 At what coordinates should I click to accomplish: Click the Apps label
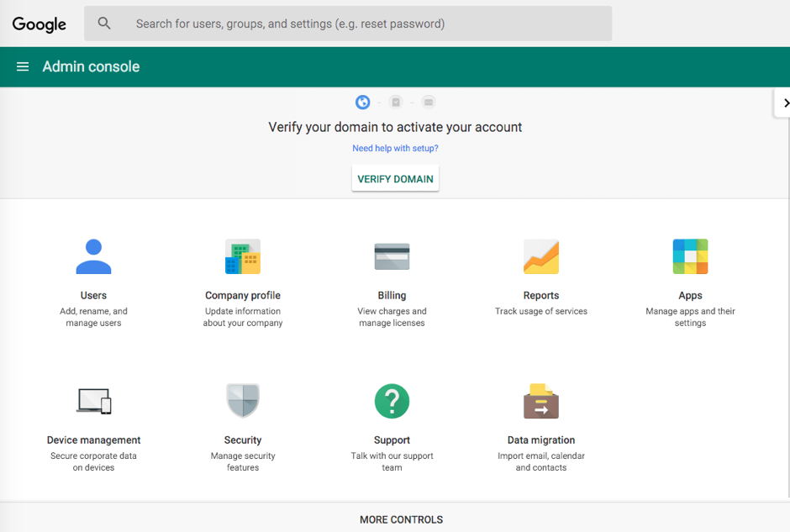[690, 295]
